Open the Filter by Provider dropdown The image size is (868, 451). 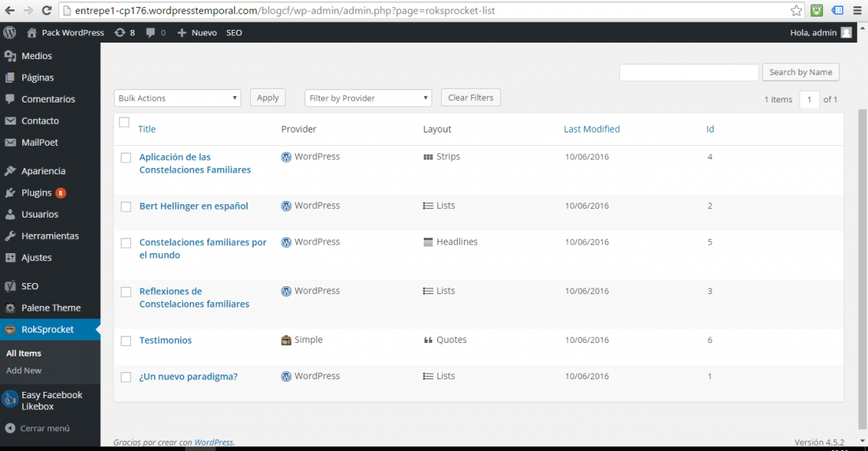click(369, 98)
